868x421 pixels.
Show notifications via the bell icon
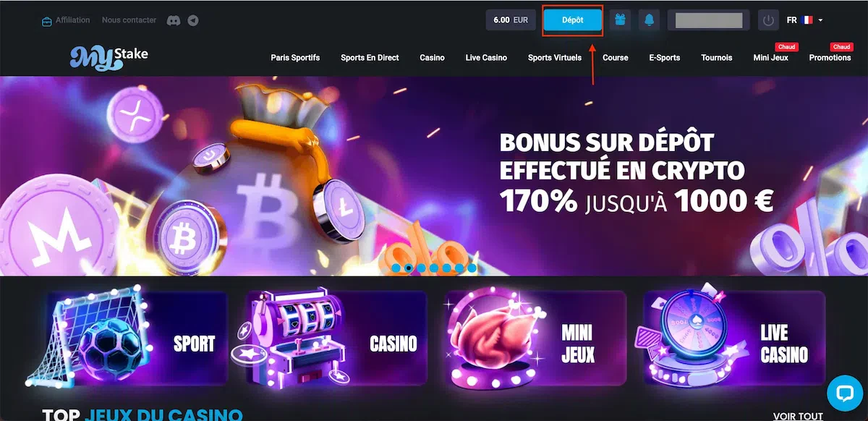[650, 20]
